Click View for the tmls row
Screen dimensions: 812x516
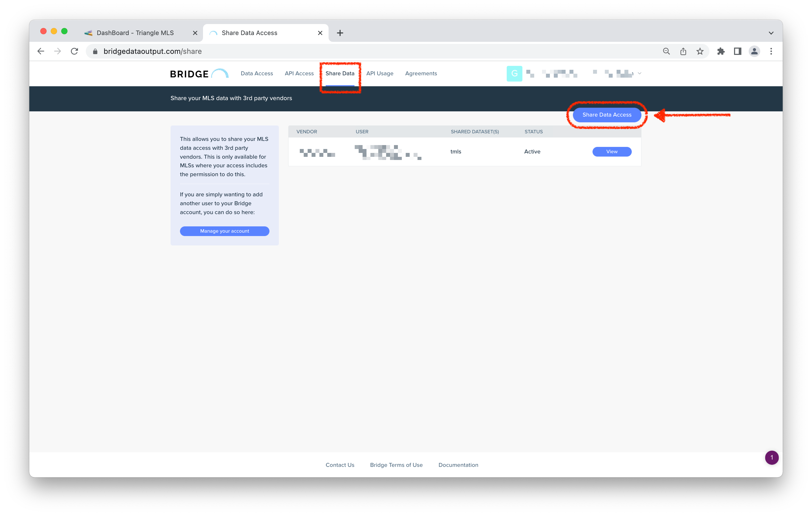[x=612, y=151]
